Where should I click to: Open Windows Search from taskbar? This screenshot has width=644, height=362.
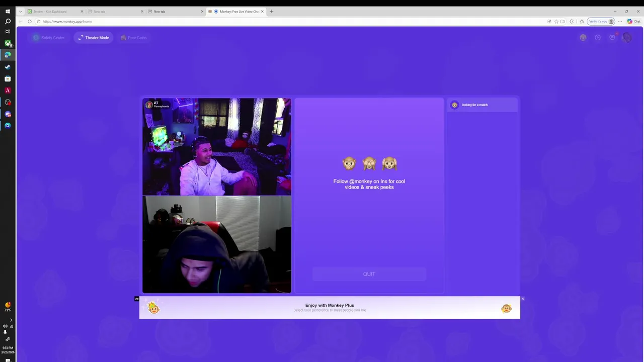[x=8, y=21]
